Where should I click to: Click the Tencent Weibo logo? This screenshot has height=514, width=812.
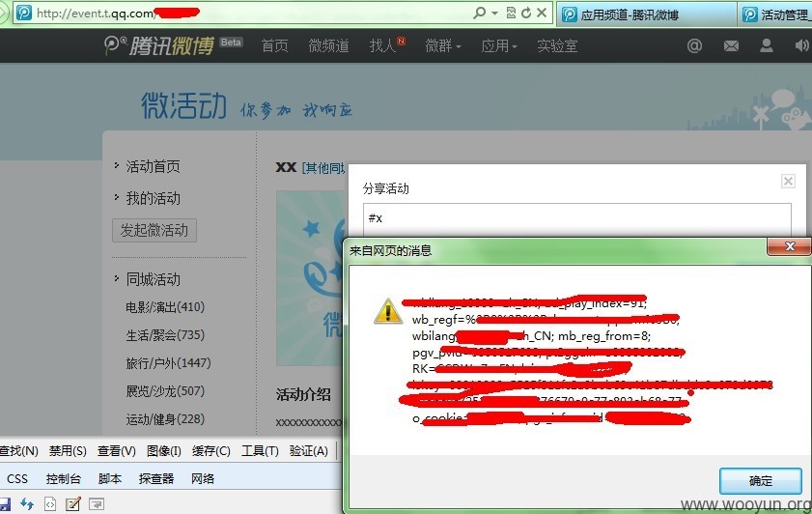pos(159,45)
